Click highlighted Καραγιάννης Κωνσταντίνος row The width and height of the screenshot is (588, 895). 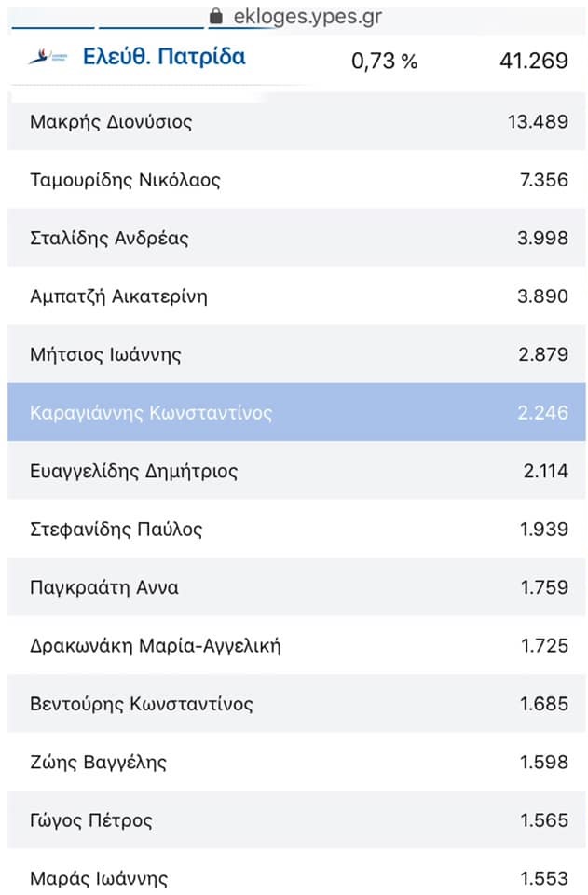click(x=296, y=413)
